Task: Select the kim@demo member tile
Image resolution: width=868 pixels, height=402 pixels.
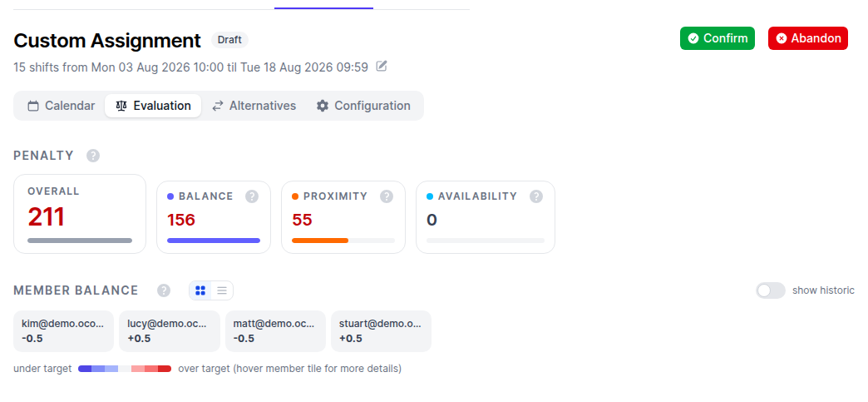Action: coord(64,331)
